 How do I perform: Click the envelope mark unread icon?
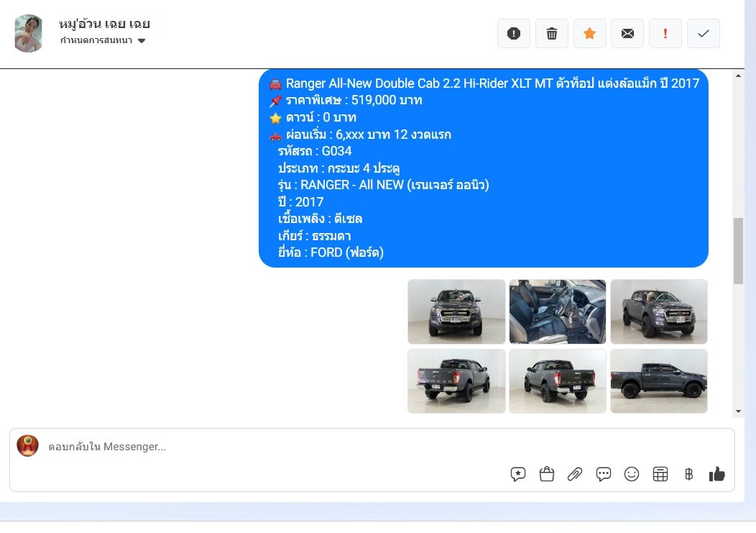tap(627, 33)
